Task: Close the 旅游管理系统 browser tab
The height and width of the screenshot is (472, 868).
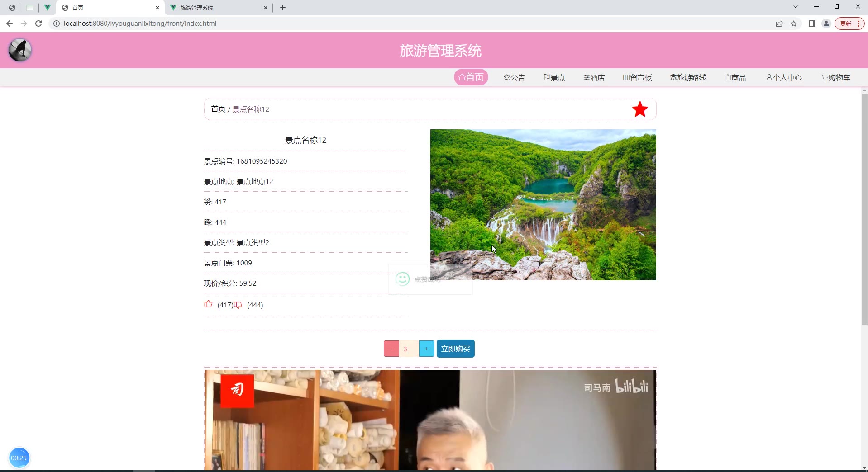Action: click(x=266, y=8)
